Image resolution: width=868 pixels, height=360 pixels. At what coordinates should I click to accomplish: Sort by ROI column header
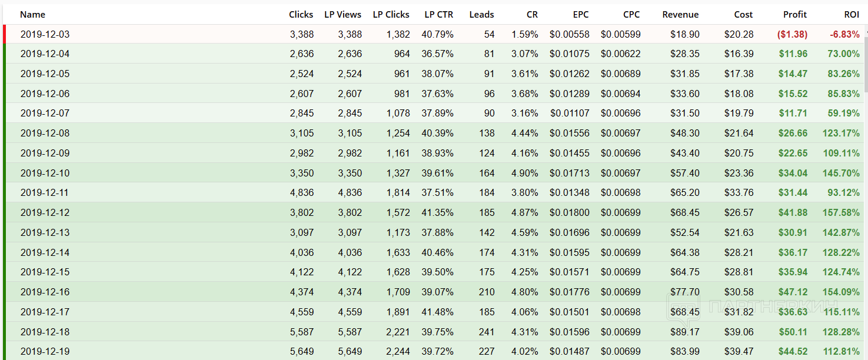click(x=852, y=15)
